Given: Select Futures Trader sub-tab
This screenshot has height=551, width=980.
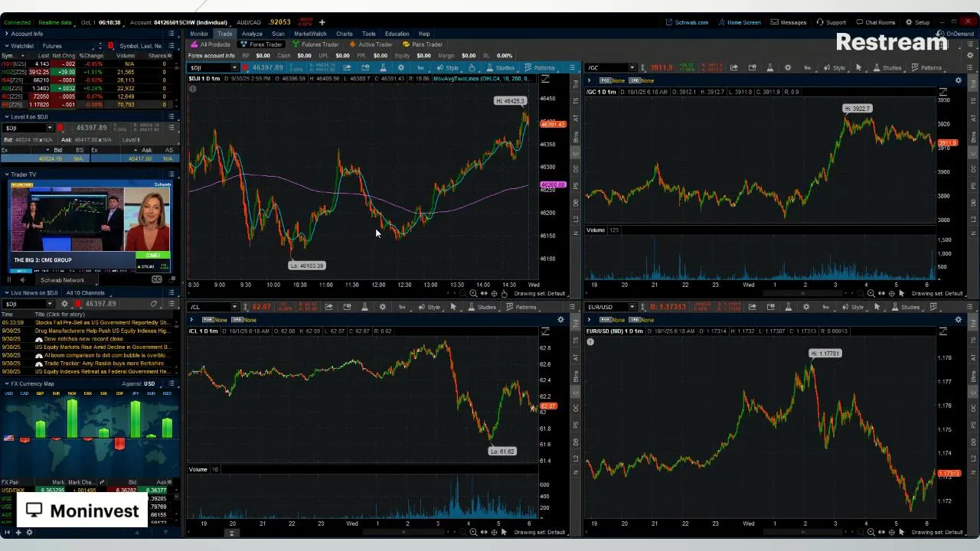Looking at the screenshot, I should 315,44.
